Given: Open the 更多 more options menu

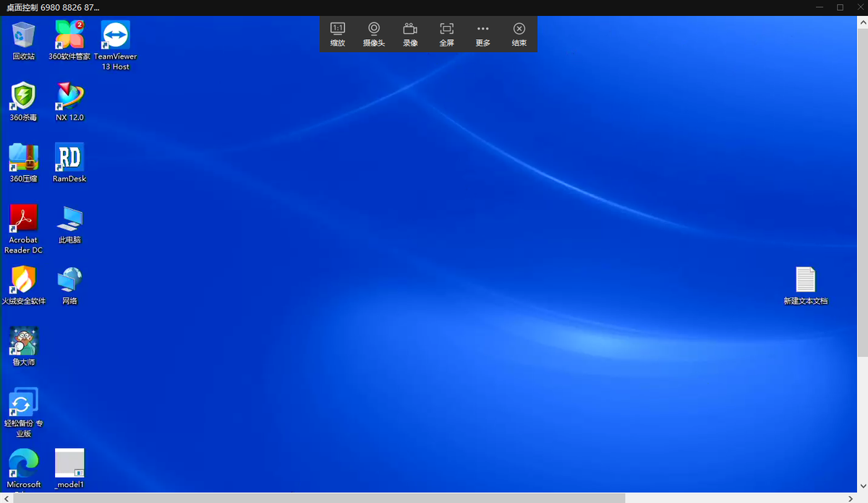Looking at the screenshot, I should tap(483, 34).
